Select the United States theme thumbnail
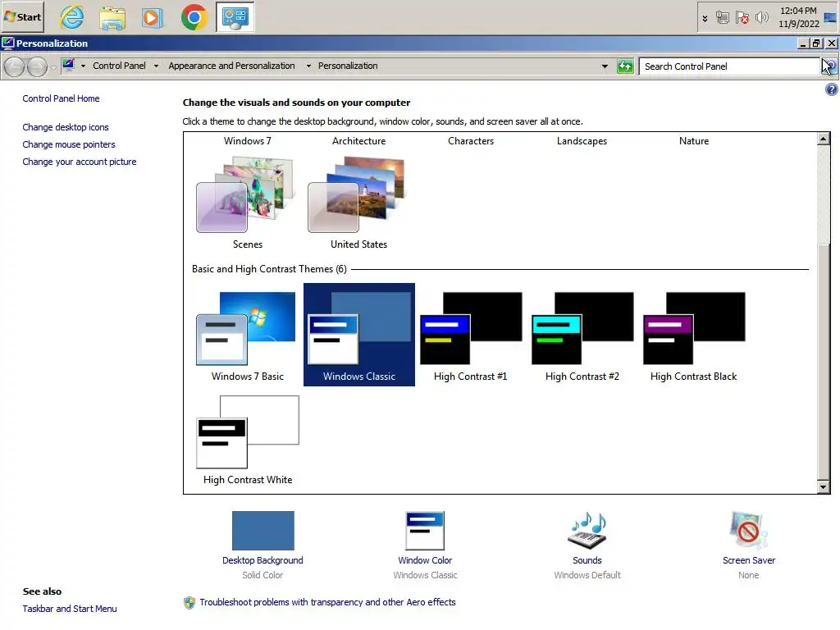The height and width of the screenshot is (630, 840). pos(358,194)
